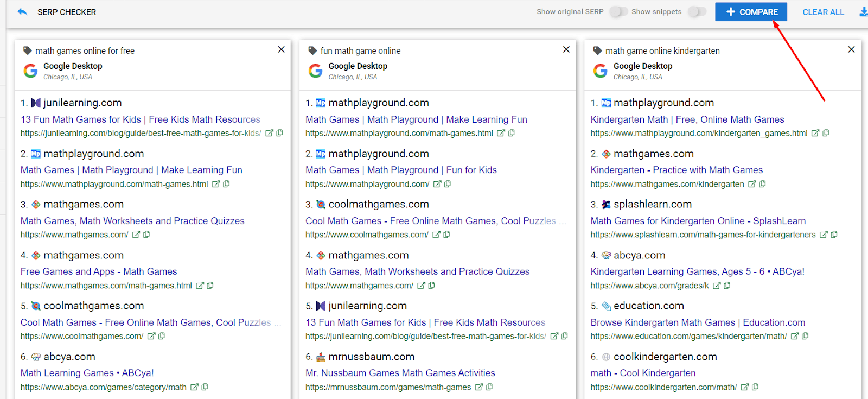Open mathplayground kindergarten_games URL externally
This screenshot has width=868, height=399.
pos(815,133)
